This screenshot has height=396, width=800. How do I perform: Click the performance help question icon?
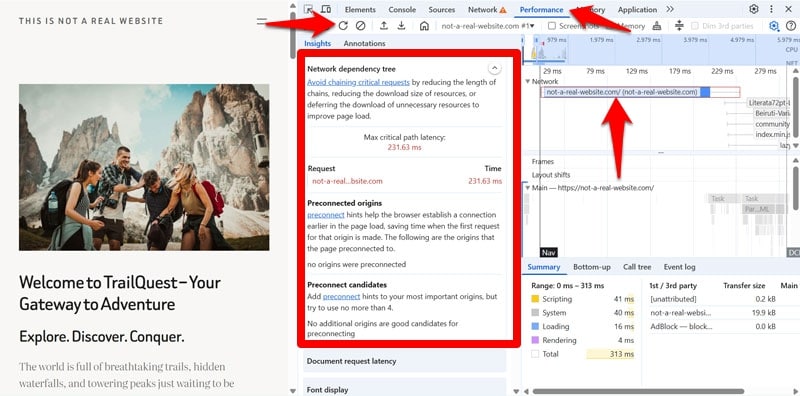point(791,26)
